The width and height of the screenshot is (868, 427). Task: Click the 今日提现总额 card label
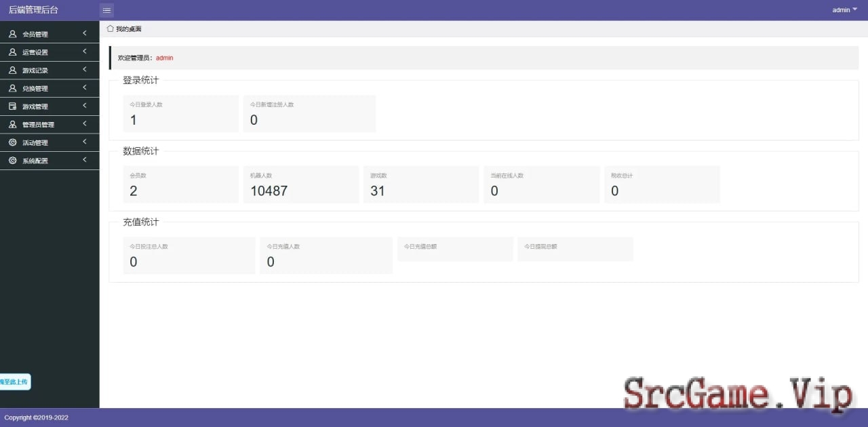pos(540,246)
